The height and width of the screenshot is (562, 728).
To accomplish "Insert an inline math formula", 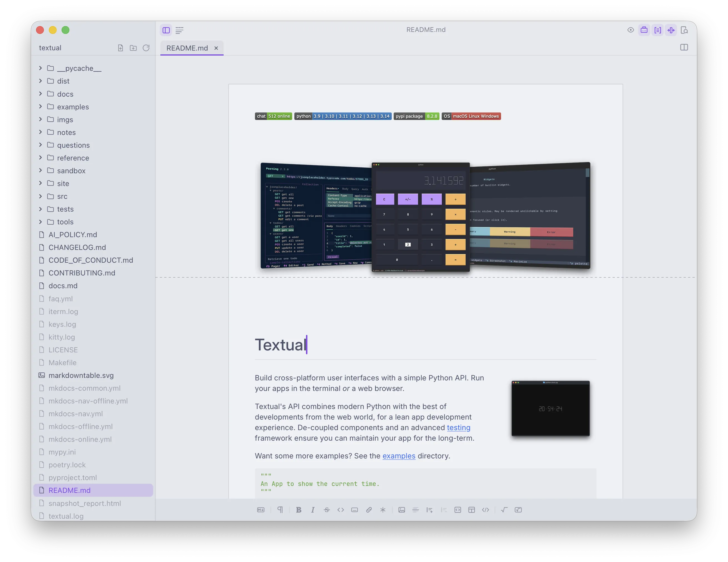I will (504, 510).
